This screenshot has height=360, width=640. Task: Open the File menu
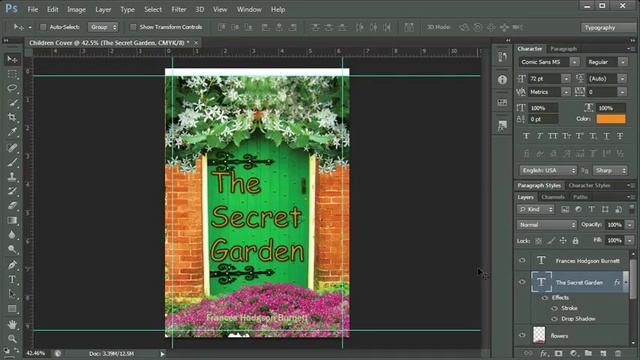(33, 9)
